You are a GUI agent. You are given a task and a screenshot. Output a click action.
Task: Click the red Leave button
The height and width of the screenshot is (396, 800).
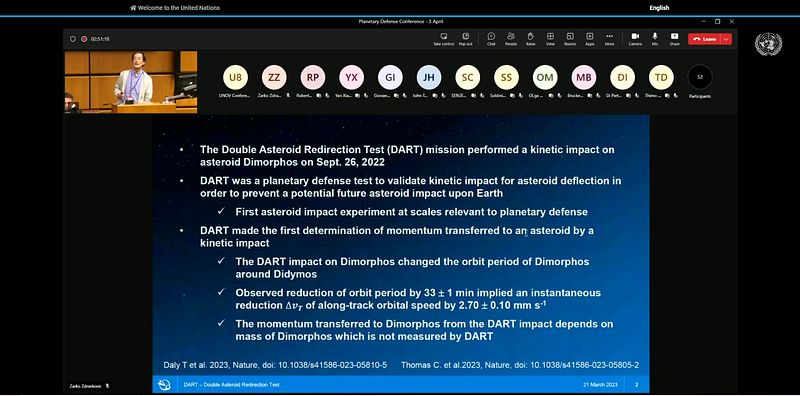(x=705, y=39)
